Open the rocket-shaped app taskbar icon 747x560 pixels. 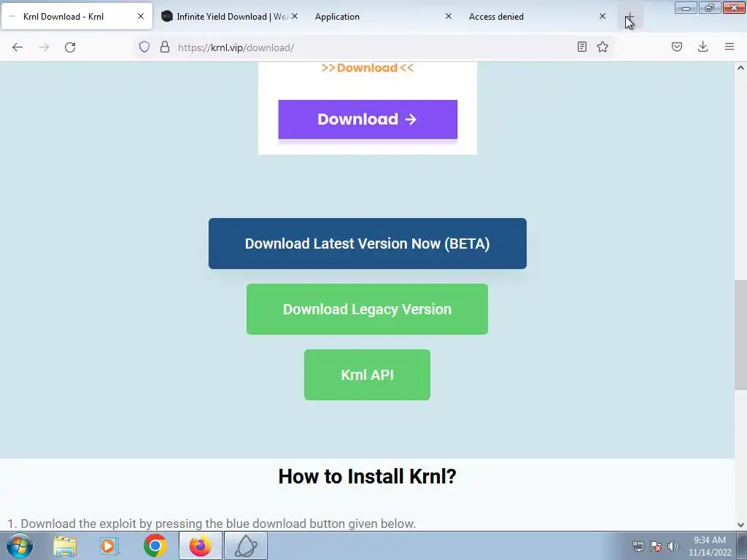click(246, 545)
